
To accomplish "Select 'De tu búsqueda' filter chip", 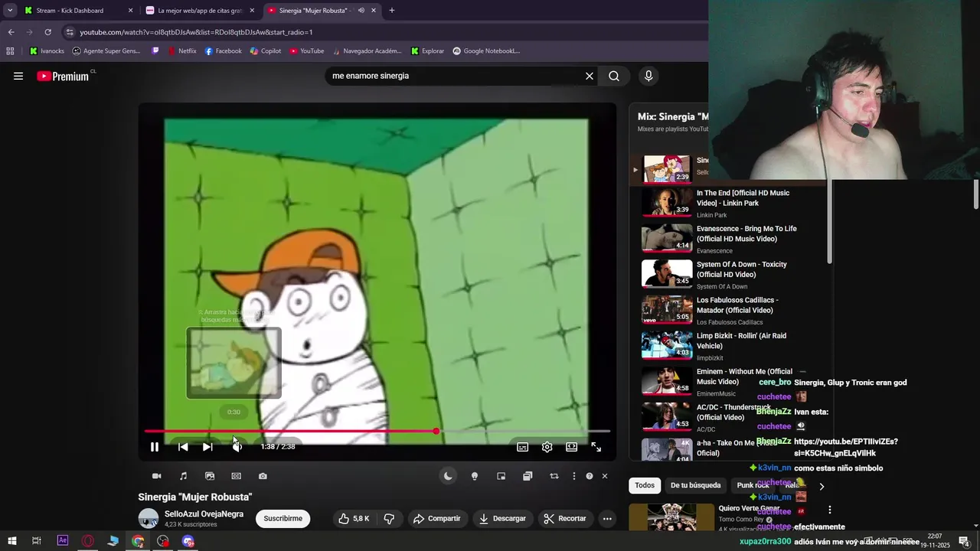I will pos(695,485).
